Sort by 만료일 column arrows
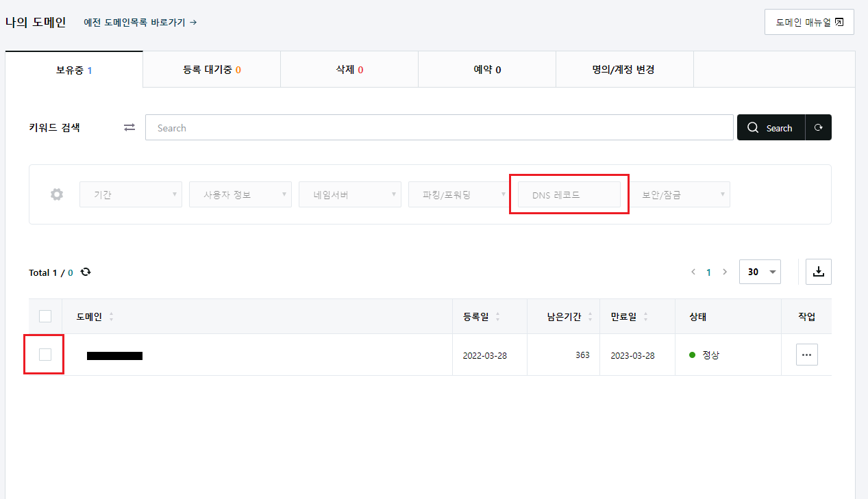868x499 pixels. point(645,316)
